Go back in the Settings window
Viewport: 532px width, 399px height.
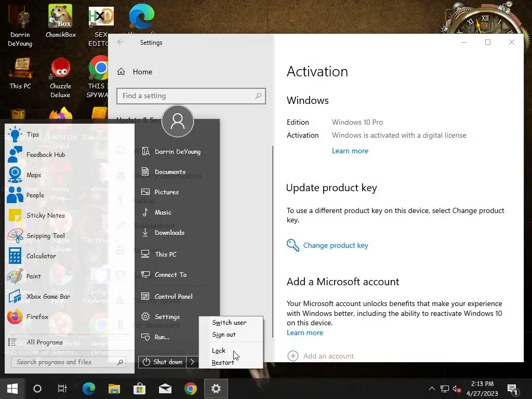(121, 42)
